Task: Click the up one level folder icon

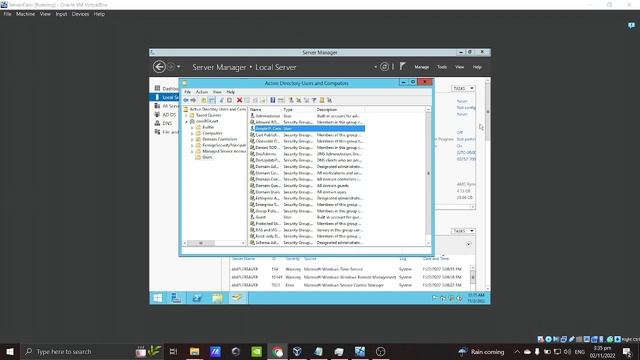Action: pyautogui.click(x=204, y=100)
